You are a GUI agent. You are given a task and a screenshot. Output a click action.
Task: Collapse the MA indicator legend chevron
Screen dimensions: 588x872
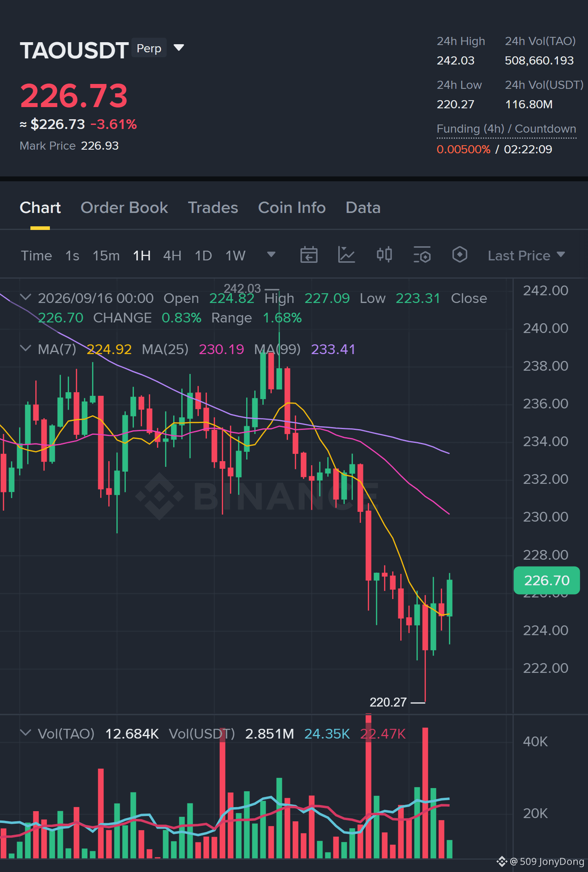(26, 348)
